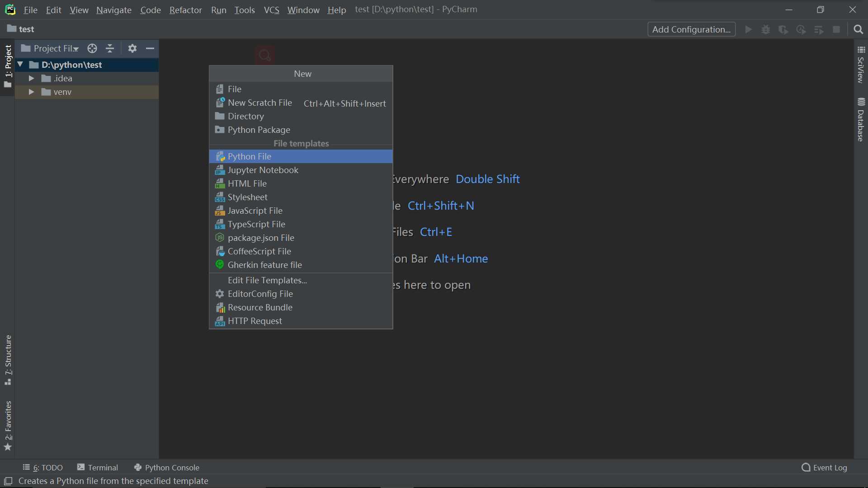The width and height of the screenshot is (868, 488).
Task: Open the Run menu
Action: click(218, 9)
